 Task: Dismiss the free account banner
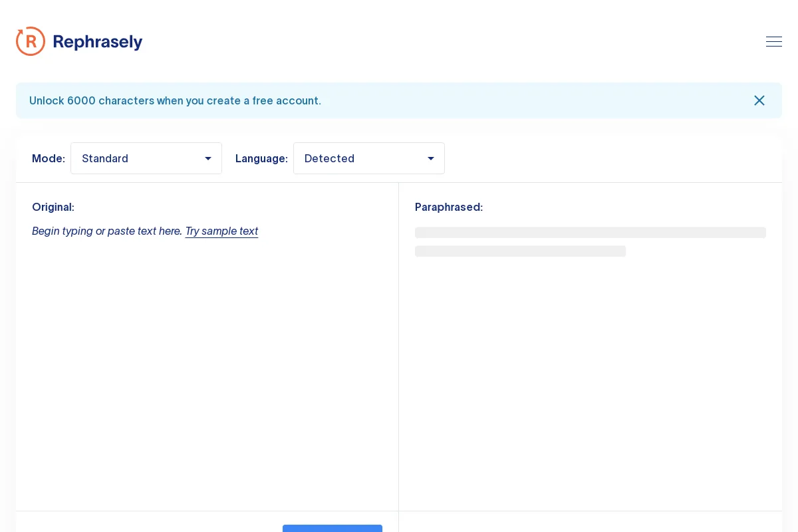tap(759, 100)
